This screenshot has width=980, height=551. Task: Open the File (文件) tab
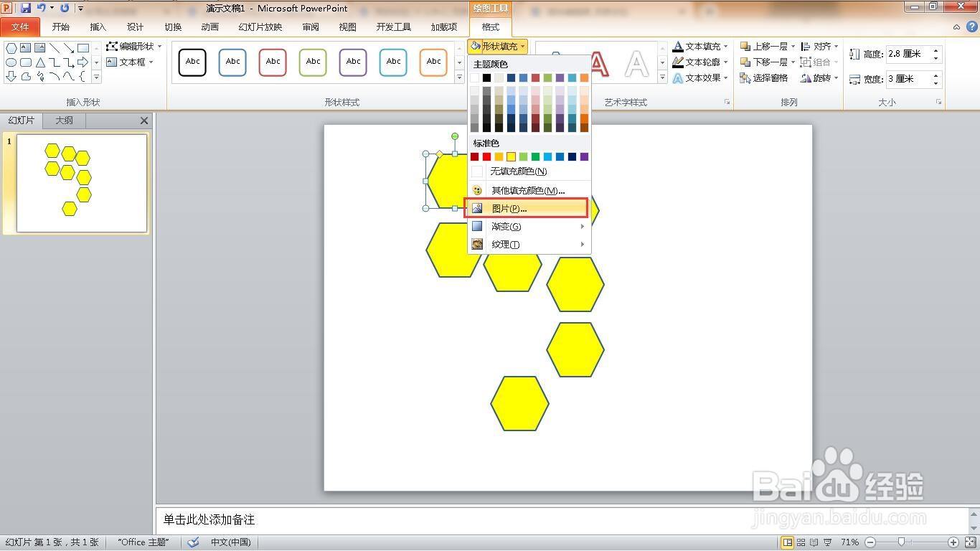pos(20,27)
